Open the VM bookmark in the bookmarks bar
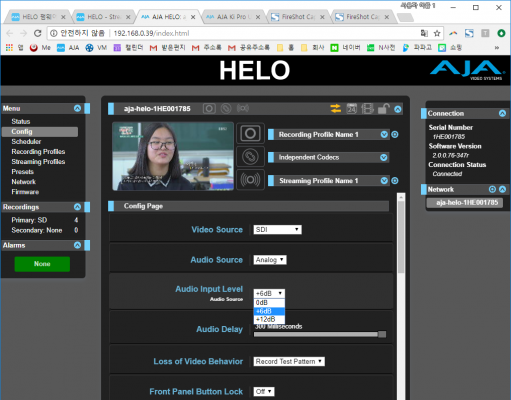This screenshot has width=511, height=400. (96, 48)
